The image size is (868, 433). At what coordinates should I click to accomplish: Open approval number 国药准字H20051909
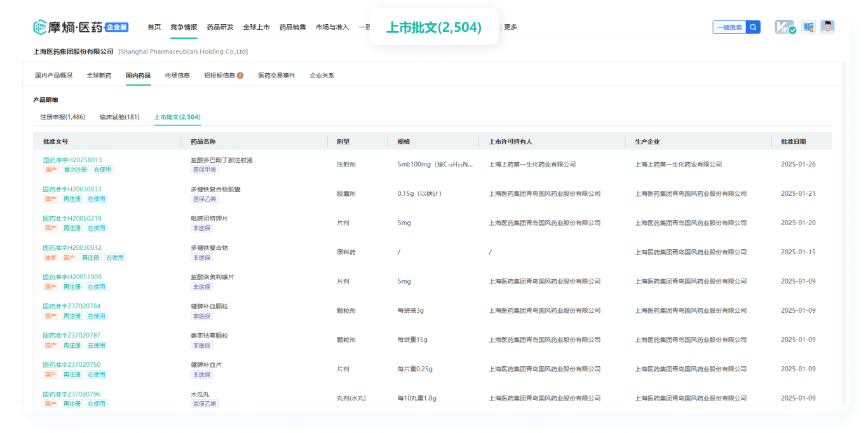(72, 277)
